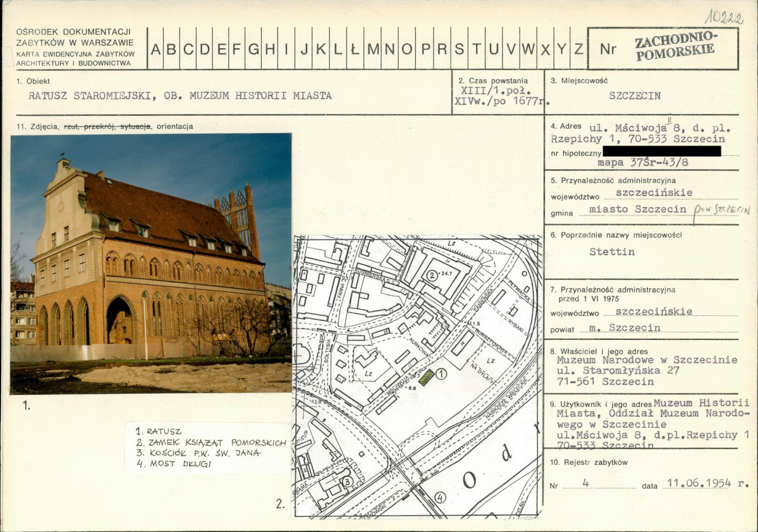Click "szczecińskie" in field 7

pos(654,311)
